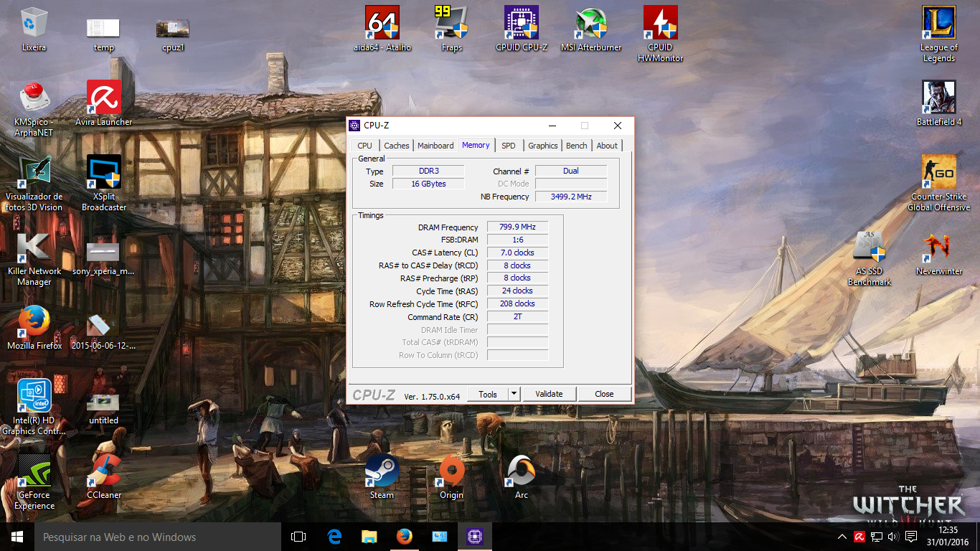This screenshot has height=551, width=980.
Task: Click the tRFC value 208 clocks
Action: (x=517, y=303)
